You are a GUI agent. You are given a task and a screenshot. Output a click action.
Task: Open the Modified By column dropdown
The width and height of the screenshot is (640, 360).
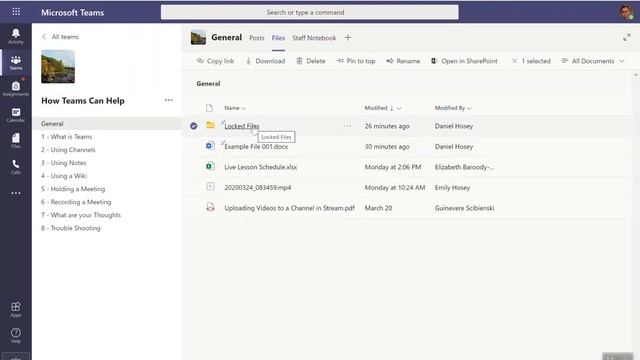tap(453, 108)
